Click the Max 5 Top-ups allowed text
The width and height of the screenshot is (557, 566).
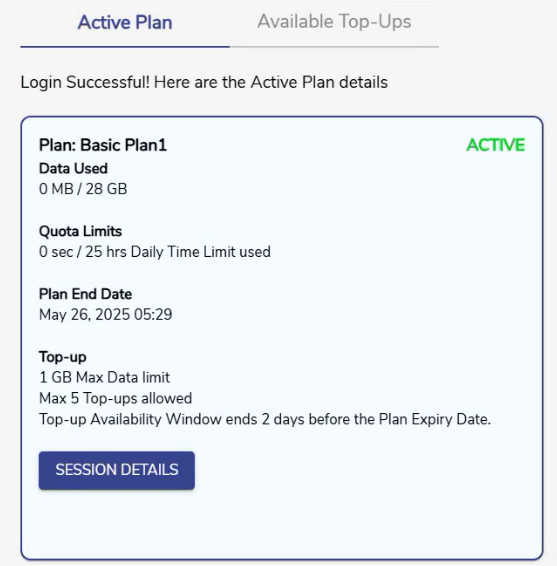(x=116, y=399)
